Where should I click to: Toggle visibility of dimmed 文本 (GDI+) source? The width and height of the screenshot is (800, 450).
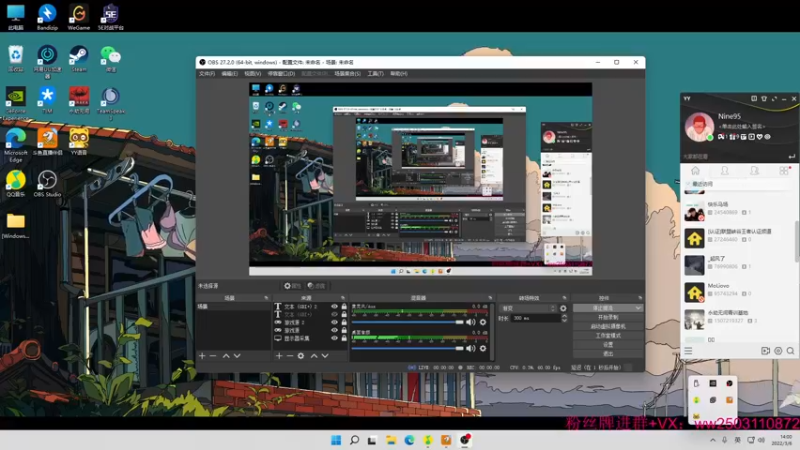click(334, 314)
